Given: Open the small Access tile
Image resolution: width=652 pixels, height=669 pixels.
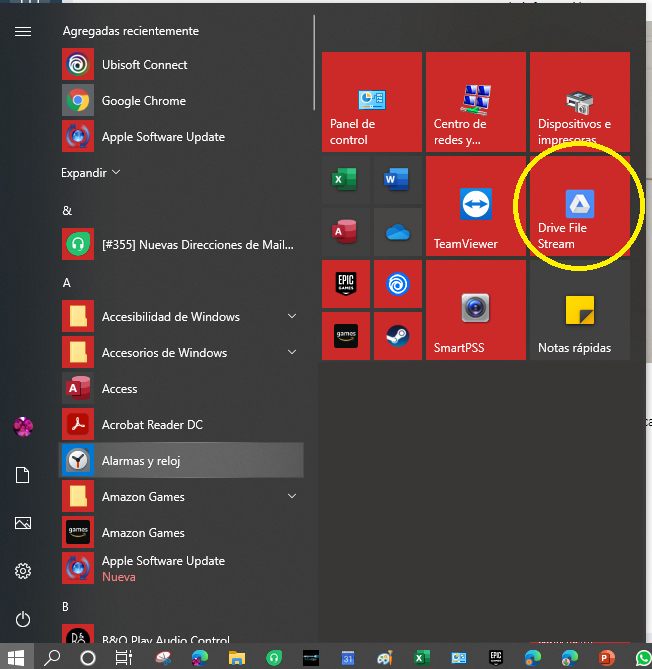Looking at the screenshot, I should (346, 232).
